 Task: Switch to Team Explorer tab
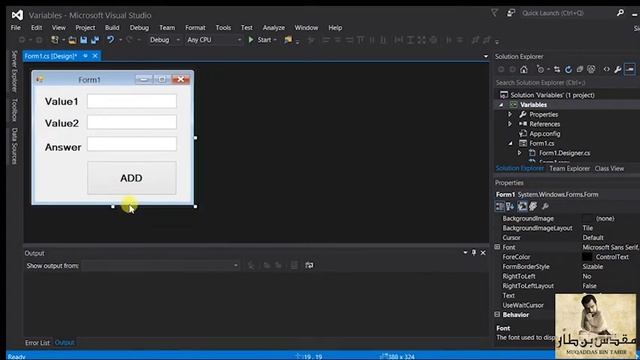(569, 169)
